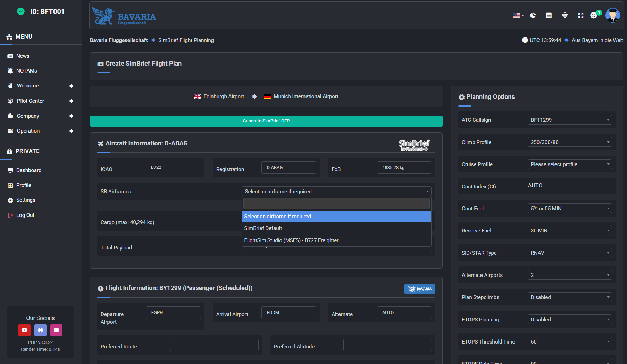
Task: Click the green check status icon by ID
Action: pos(21,11)
